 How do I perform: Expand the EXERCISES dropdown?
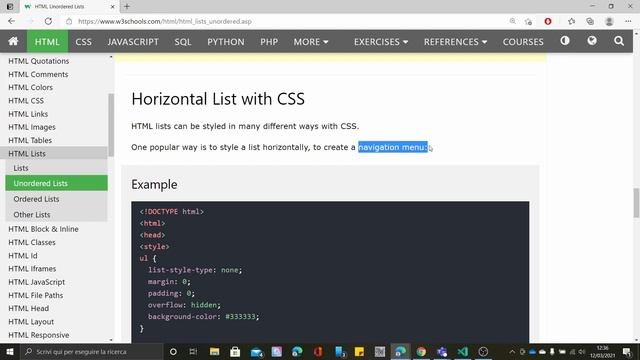click(381, 42)
